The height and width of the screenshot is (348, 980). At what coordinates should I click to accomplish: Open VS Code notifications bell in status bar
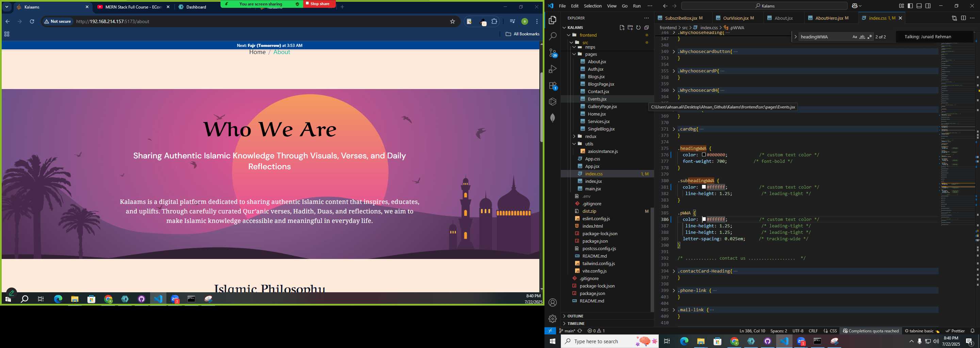coord(972,331)
